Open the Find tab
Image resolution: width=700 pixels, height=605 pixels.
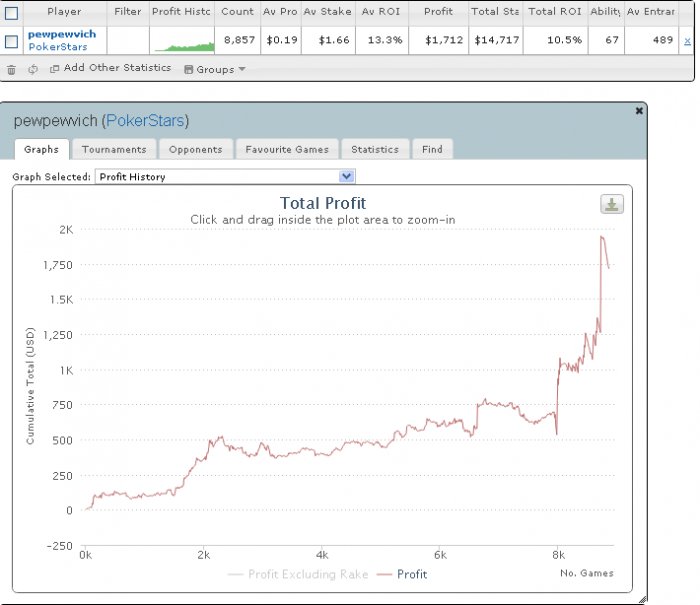pos(432,149)
